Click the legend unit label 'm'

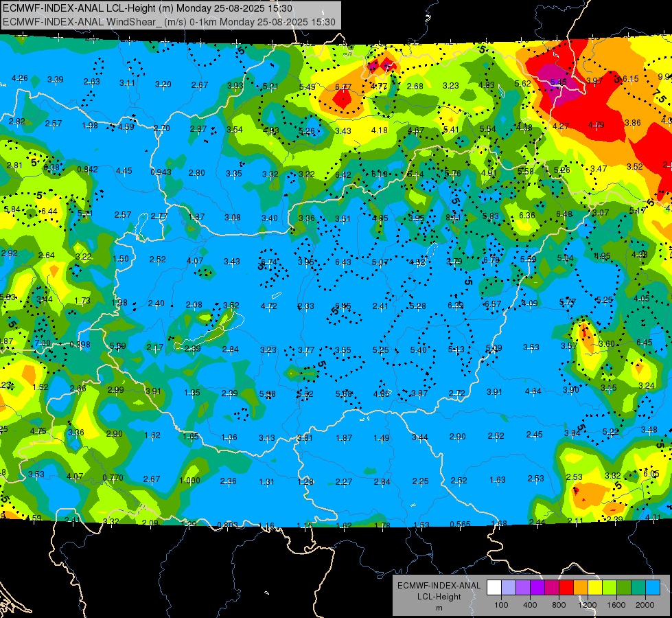pyautogui.click(x=439, y=608)
